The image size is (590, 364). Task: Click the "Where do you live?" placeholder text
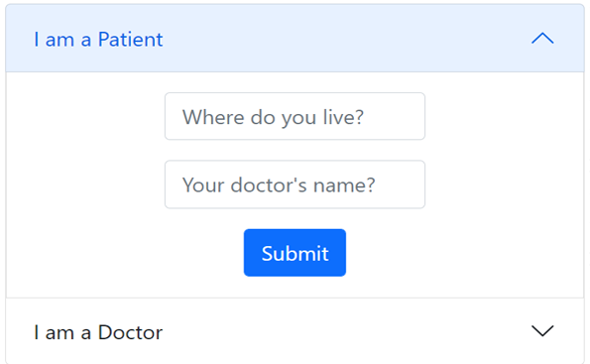[273, 117]
